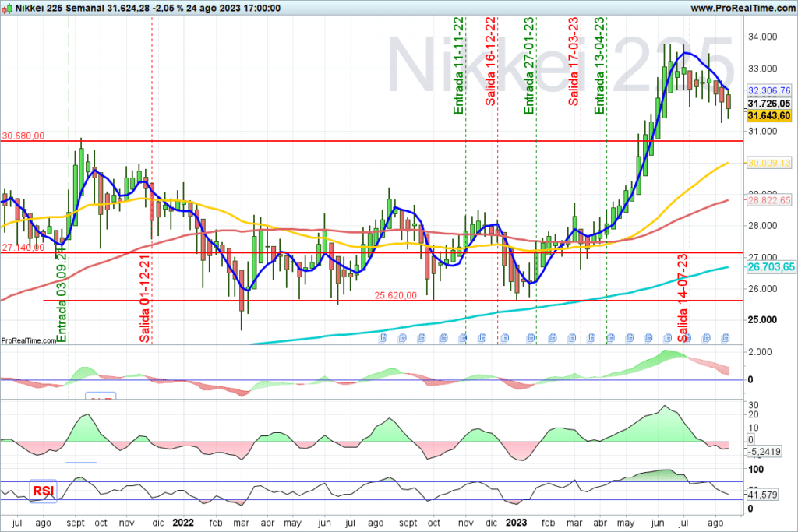Select the Salida 14-07-23 vertical label
798x532 pixels.
pos(683,298)
